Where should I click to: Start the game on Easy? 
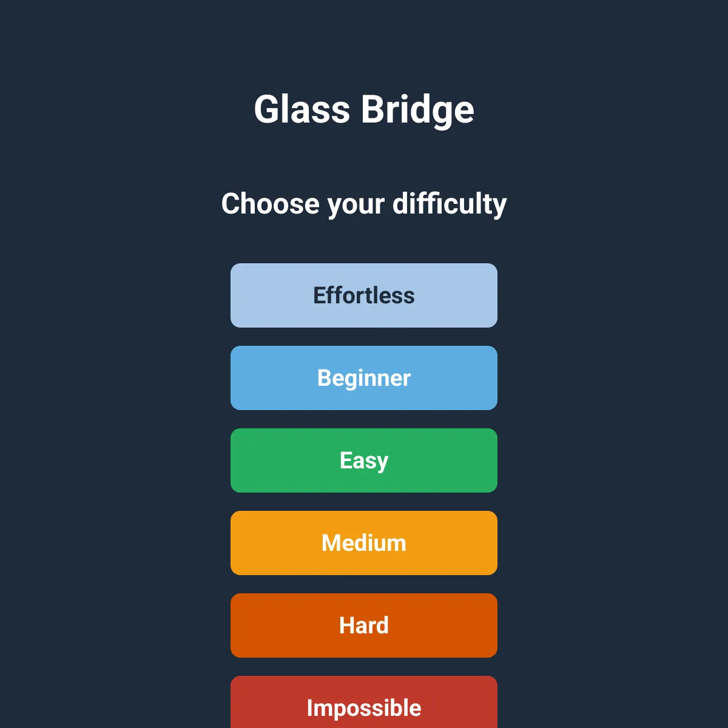pyautogui.click(x=364, y=460)
